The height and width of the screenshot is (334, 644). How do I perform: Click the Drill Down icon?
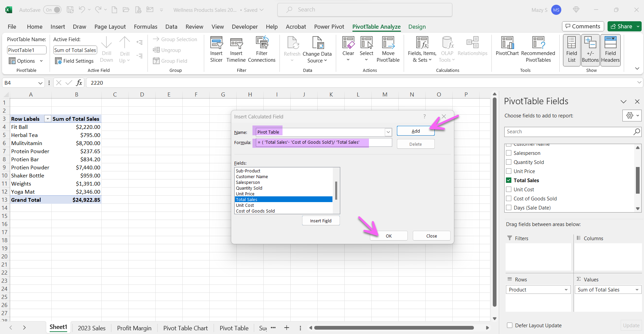coord(107,49)
